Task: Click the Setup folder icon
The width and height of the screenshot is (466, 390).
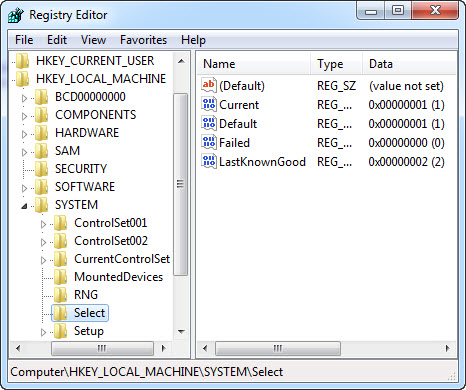Action: pos(61,331)
